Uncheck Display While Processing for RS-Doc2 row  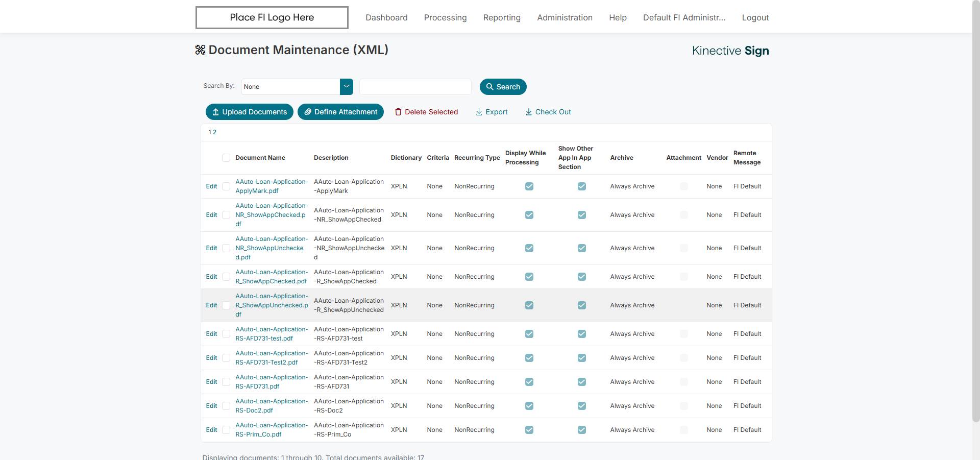(529, 406)
